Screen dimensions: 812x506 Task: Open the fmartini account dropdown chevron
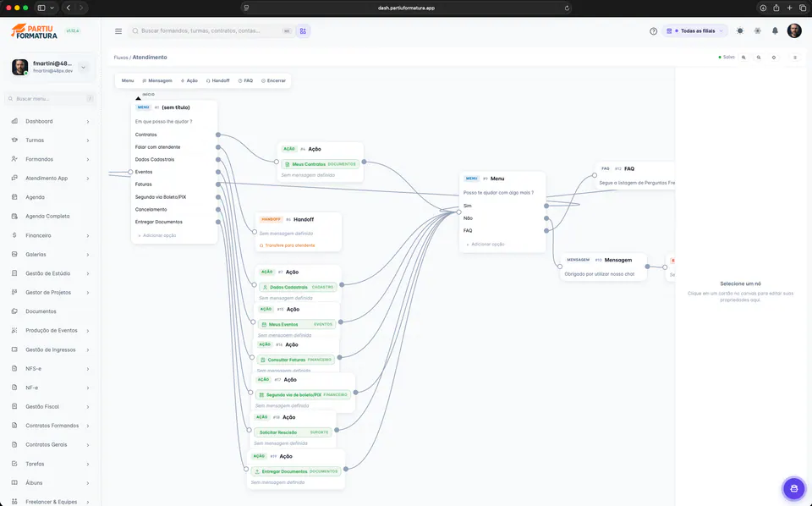click(83, 67)
